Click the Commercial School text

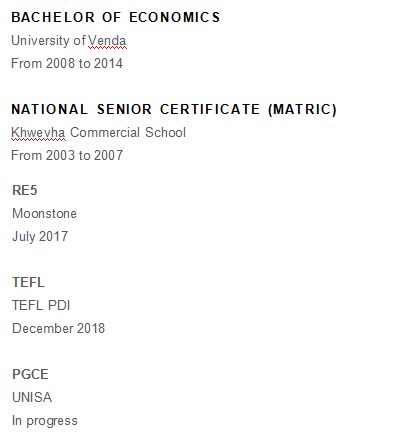point(128,132)
